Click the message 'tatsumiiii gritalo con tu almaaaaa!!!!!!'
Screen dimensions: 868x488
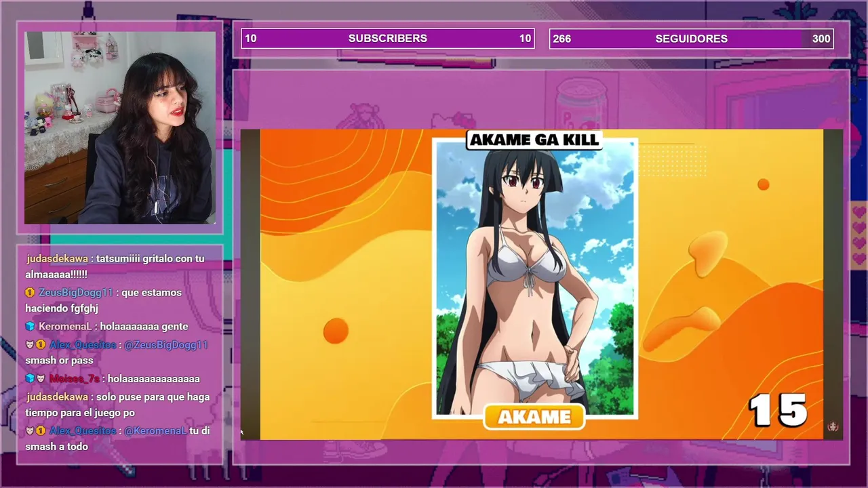click(115, 266)
